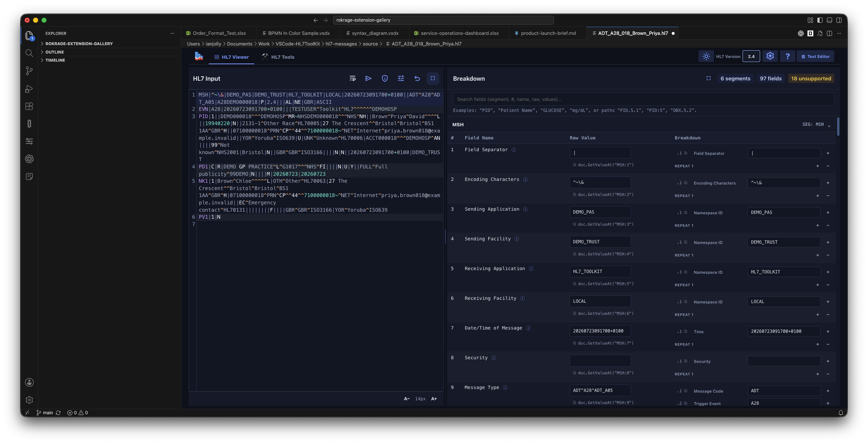This screenshot has height=444, width=868.
Task: Click info icon next to Sending Application
Action: pyautogui.click(x=525, y=209)
